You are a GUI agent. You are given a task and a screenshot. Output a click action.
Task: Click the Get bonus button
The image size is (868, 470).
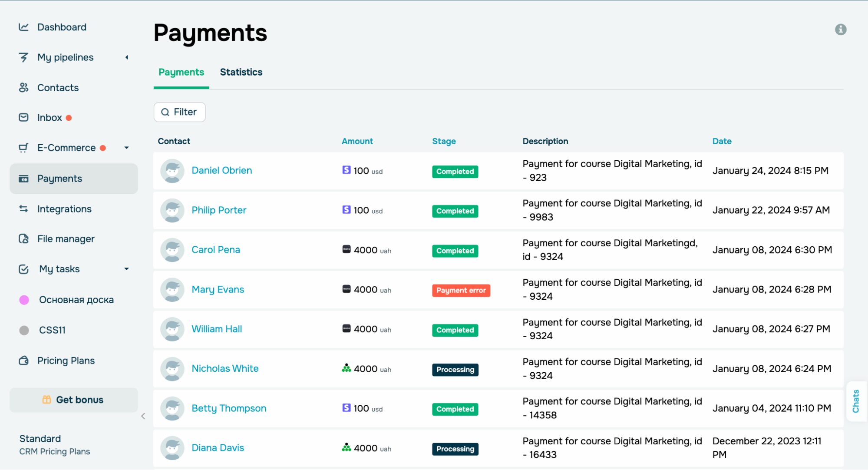tap(73, 400)
